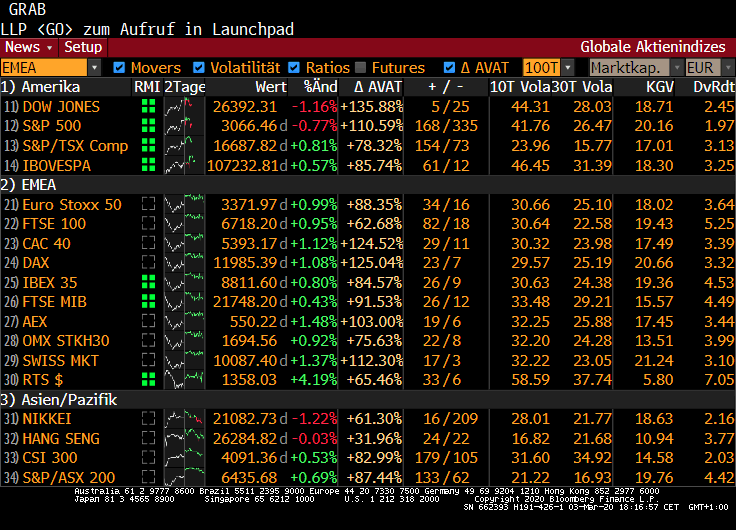Screen dimensions: 736x530
Task: Toggle the Volatilität checkbox
Action: 199,68
